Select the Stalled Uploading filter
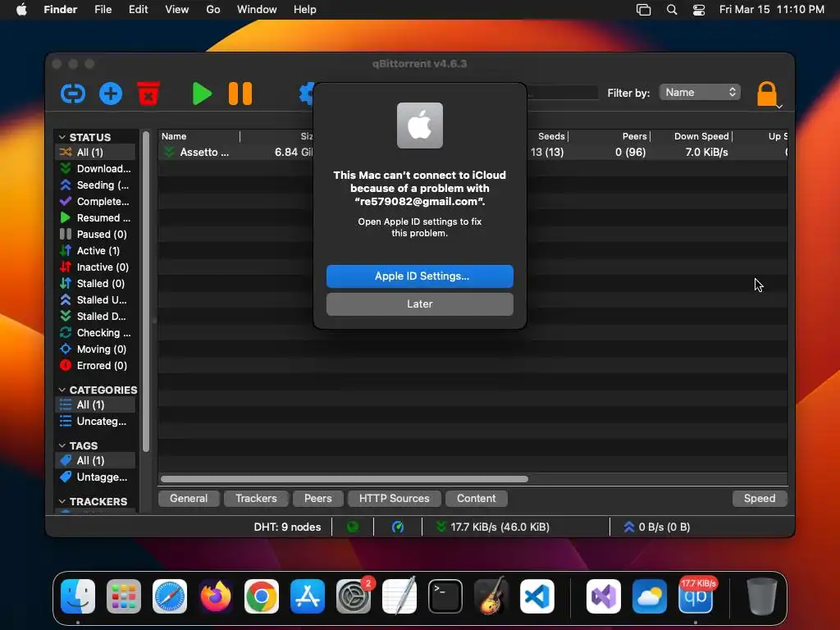Image resolution: width=840 pixels, height=630 pixels. (95, 300)
